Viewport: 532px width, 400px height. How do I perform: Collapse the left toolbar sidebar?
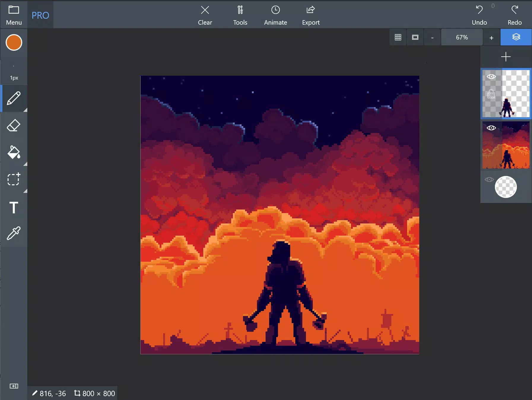click(x=14, y=386)
